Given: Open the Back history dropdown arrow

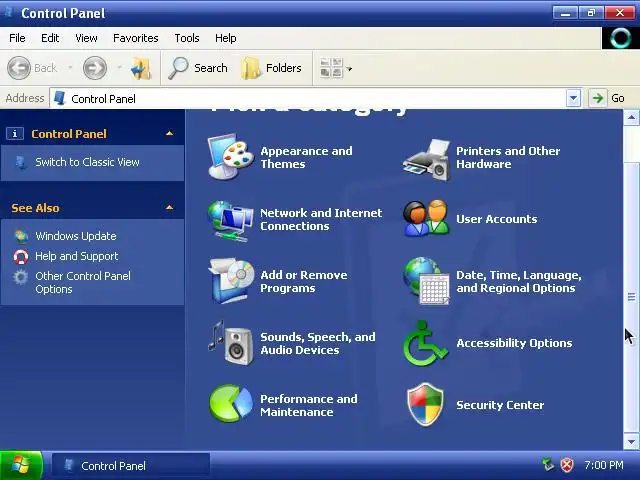Looking at the screenshot, I should (x=70, y=68).
